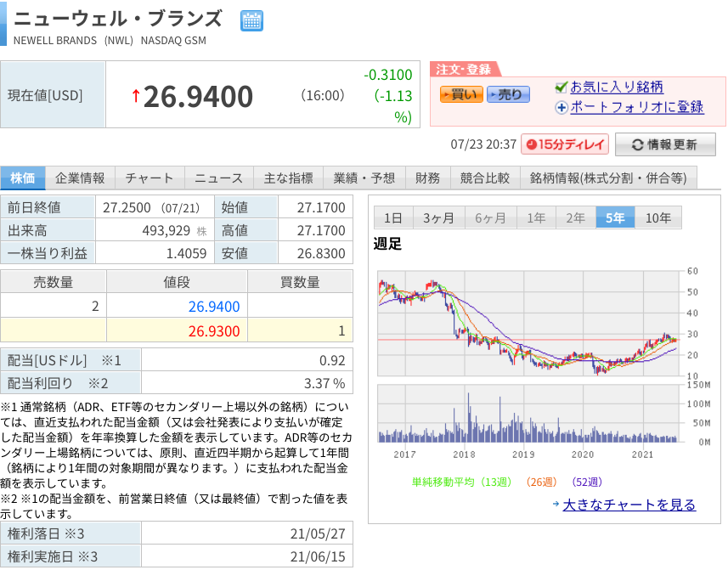The width and height of the screenshot is (728, 570).
Task: Set chart range to 1年
Action: pyautogui.click(x=536, y=217)
